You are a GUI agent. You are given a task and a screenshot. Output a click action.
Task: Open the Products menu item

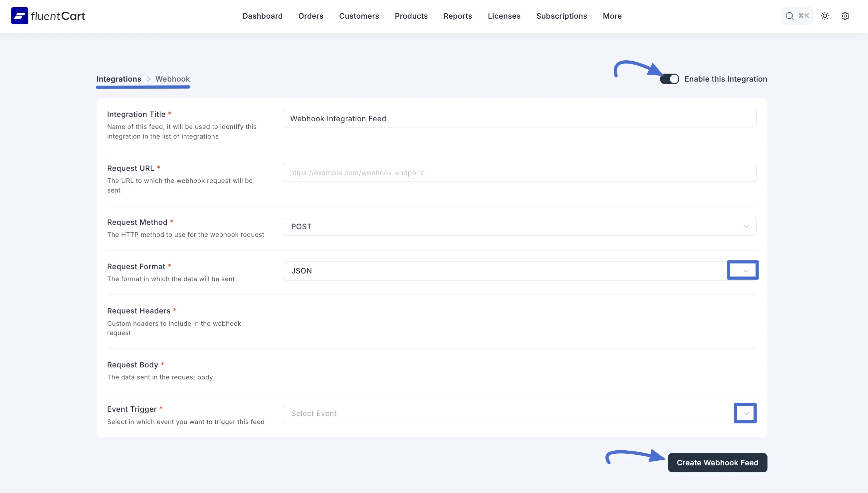(411, 16)
